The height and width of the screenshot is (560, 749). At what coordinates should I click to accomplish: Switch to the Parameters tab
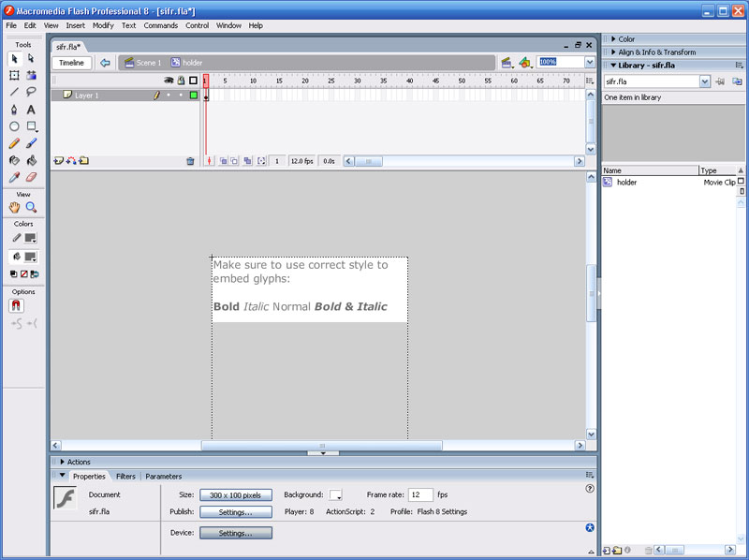163,477
